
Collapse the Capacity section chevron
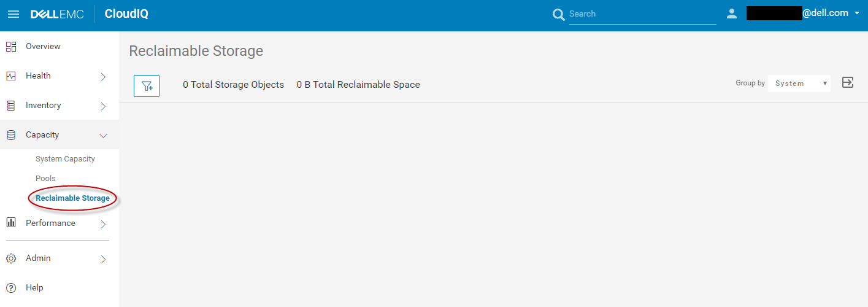[103, 136]
